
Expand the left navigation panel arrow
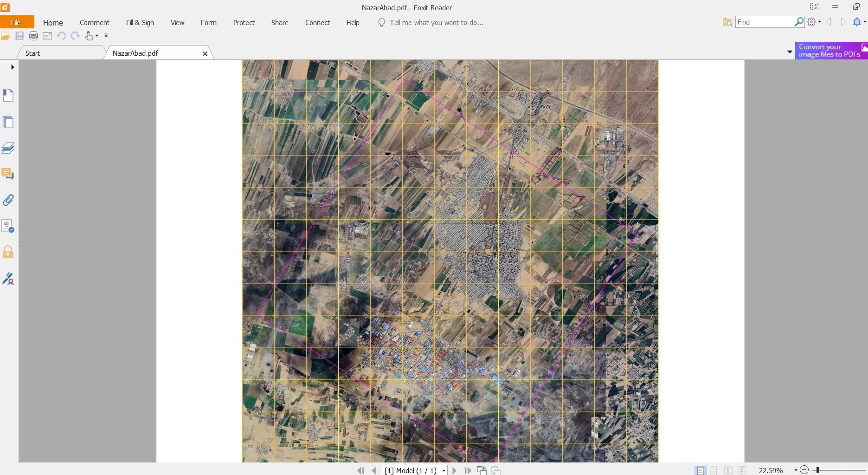pos(13,67)
